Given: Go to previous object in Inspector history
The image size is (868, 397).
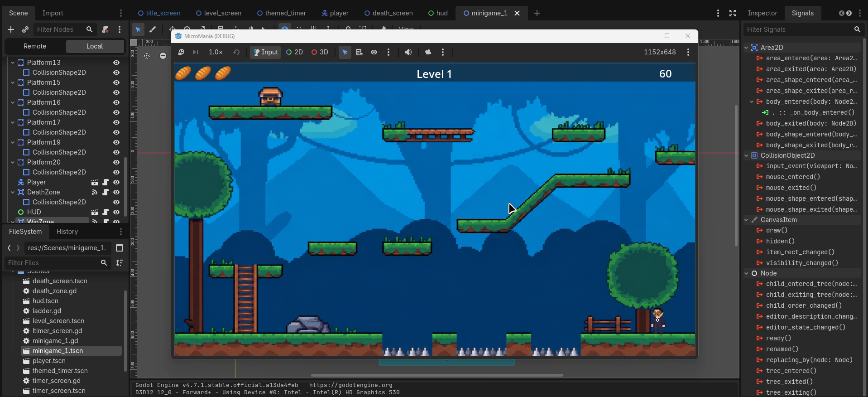Looking at the screenshot, I should click(x=841, y=13).
